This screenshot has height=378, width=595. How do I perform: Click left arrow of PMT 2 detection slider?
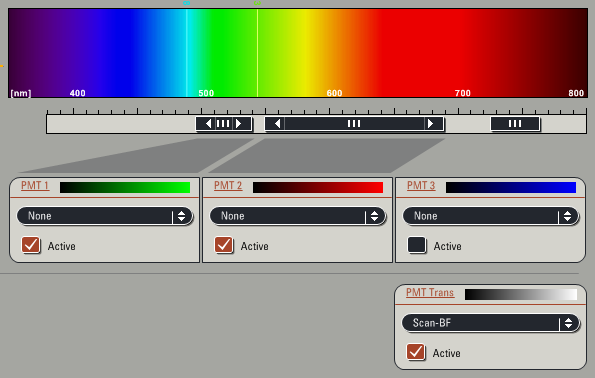(277, 124)
